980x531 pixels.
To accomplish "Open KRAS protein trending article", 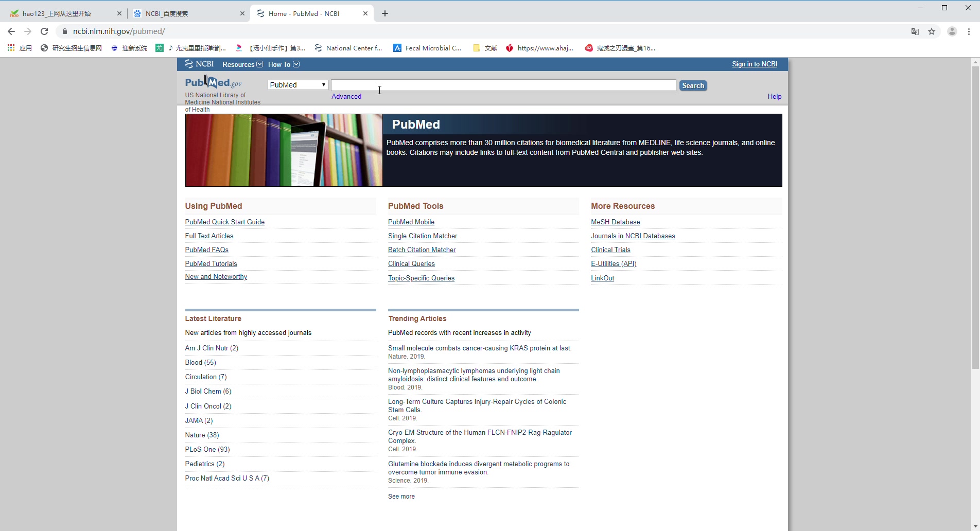I will click(x=480, y=348).
